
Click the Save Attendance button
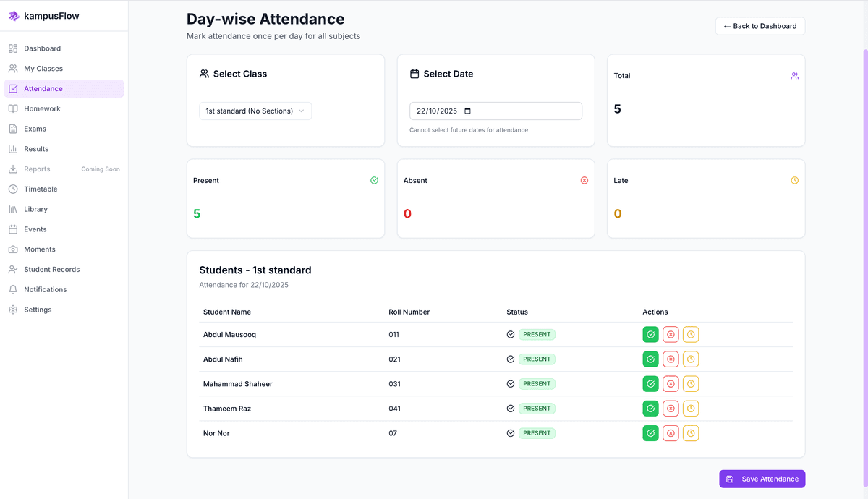[762, 479]
